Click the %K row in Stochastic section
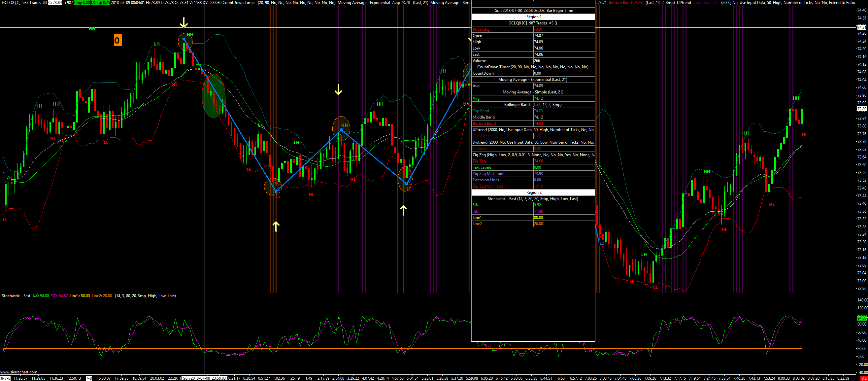Viewport: 868px width, 381px height. tap(476, 205)
